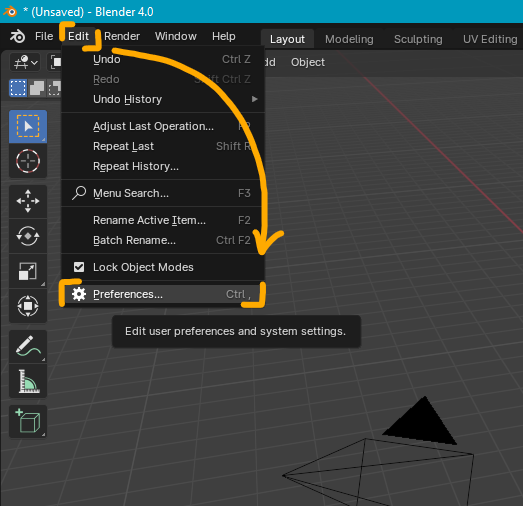Choose Batch Rename
Screen dimensions: 523x506
[163, 240]
